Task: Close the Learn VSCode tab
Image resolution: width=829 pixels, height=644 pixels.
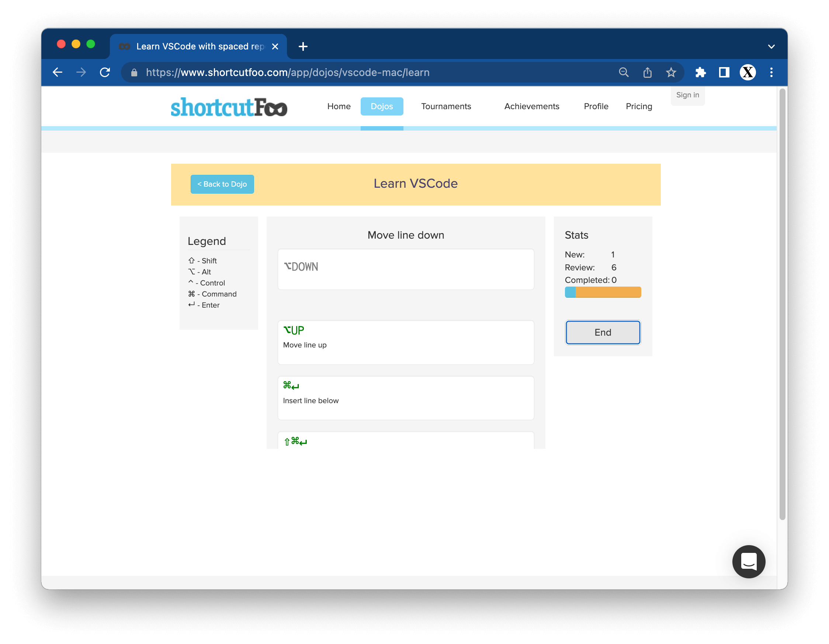Action: pyautogui.click(x=275, y=46)
